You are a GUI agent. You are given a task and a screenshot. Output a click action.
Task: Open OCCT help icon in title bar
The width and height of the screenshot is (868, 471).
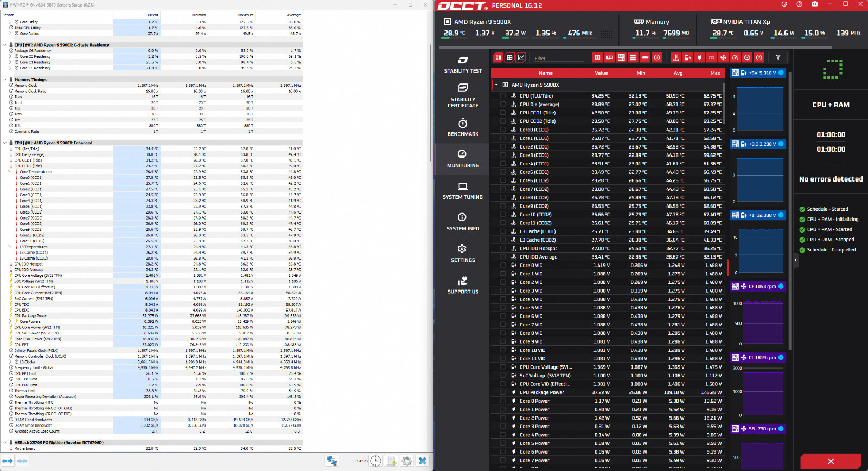click(x=799, y=4)
